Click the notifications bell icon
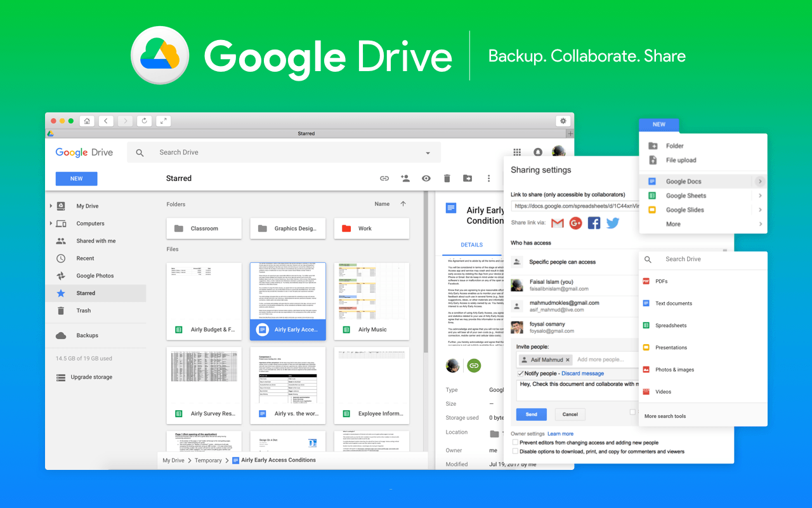 click(538, 152)
